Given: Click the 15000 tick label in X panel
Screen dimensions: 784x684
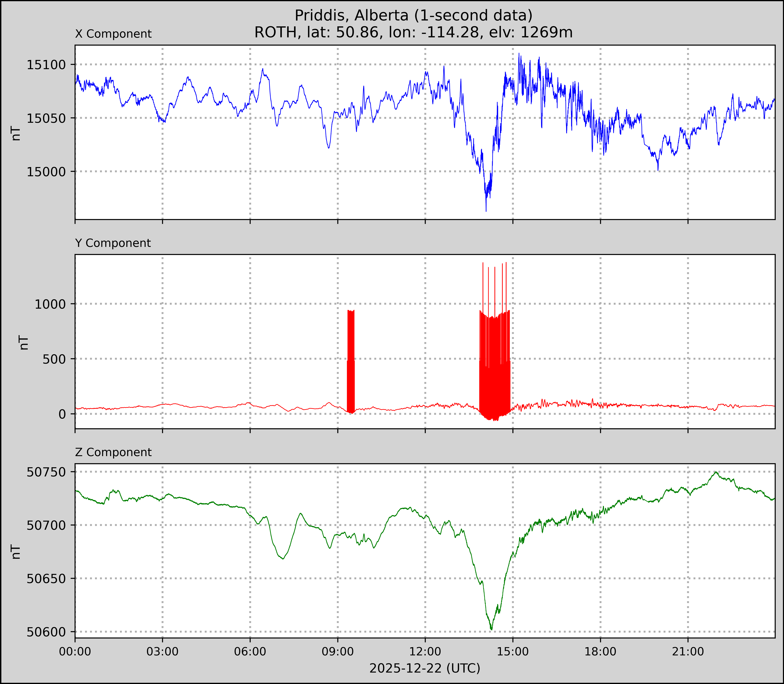Looking at the screenshot, I should (x=46, y=172).
